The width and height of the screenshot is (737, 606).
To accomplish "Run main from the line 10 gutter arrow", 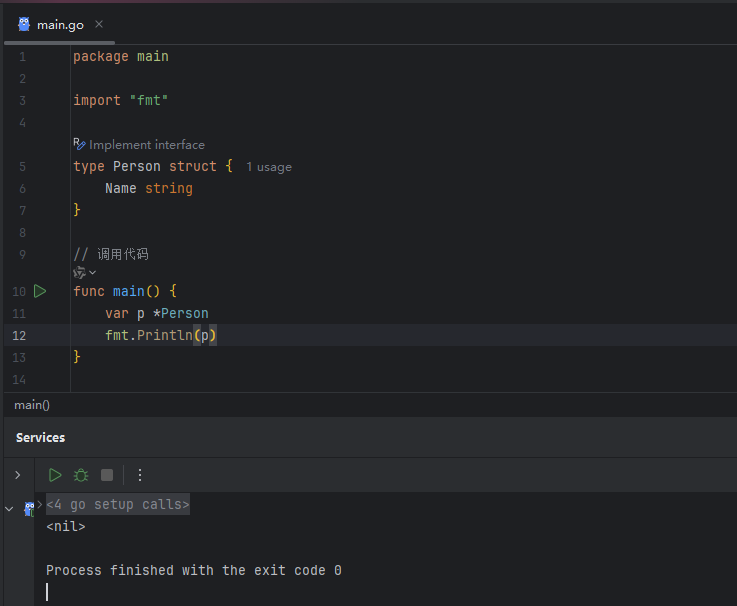I will coord(40,291).
